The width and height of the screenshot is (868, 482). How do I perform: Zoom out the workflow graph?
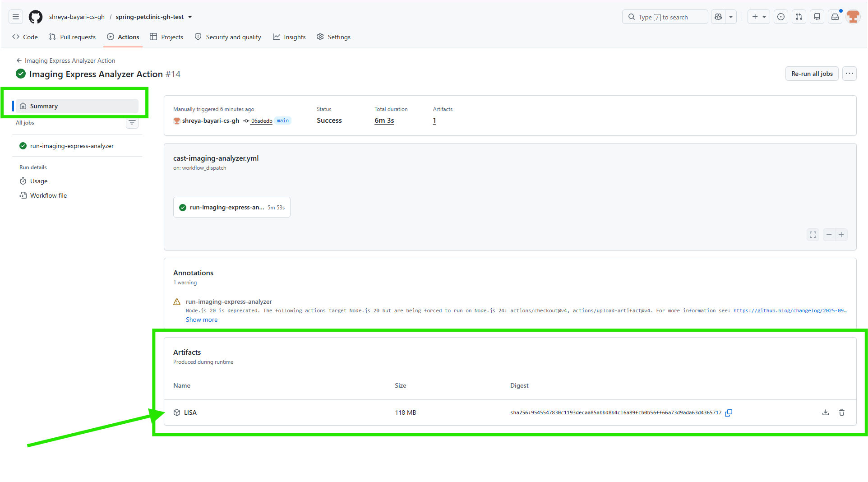[829, 235]
